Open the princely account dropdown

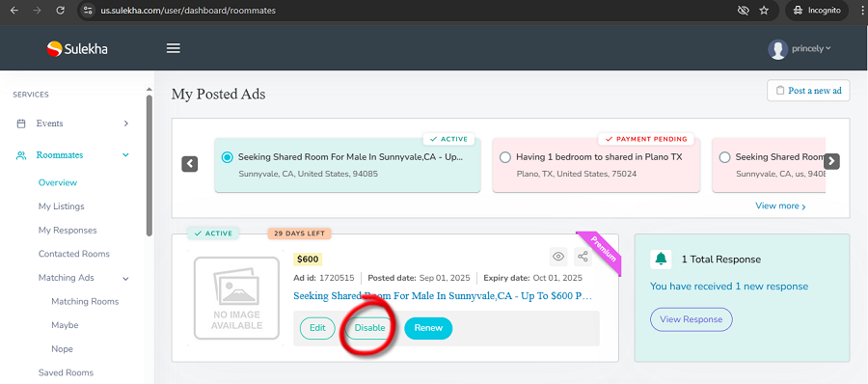click(x=811, y=48)
